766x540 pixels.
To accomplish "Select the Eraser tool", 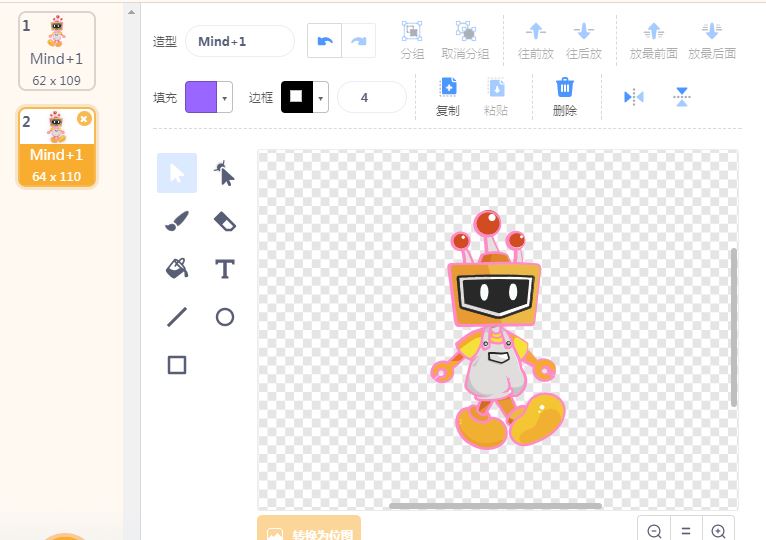I will [x=225, y=221].
